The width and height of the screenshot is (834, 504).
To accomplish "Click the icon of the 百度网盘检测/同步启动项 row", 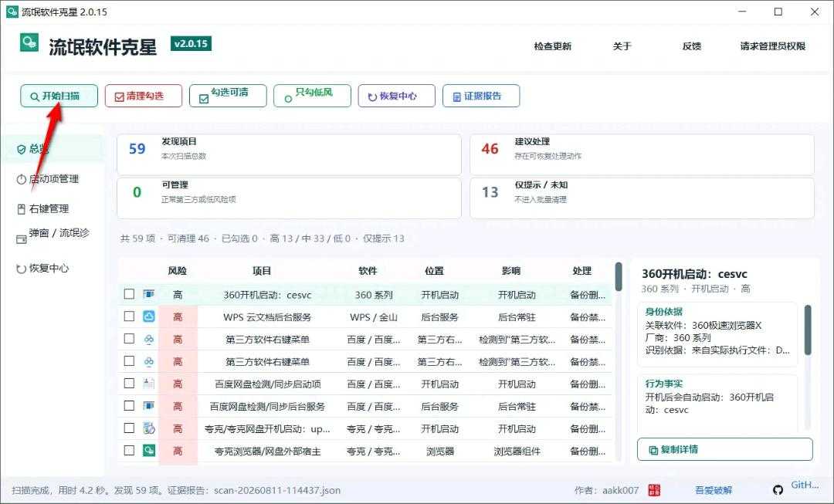I will coord(149,384).
